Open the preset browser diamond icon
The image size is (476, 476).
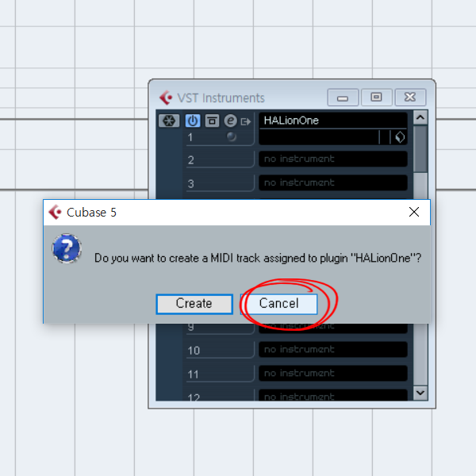400,137
